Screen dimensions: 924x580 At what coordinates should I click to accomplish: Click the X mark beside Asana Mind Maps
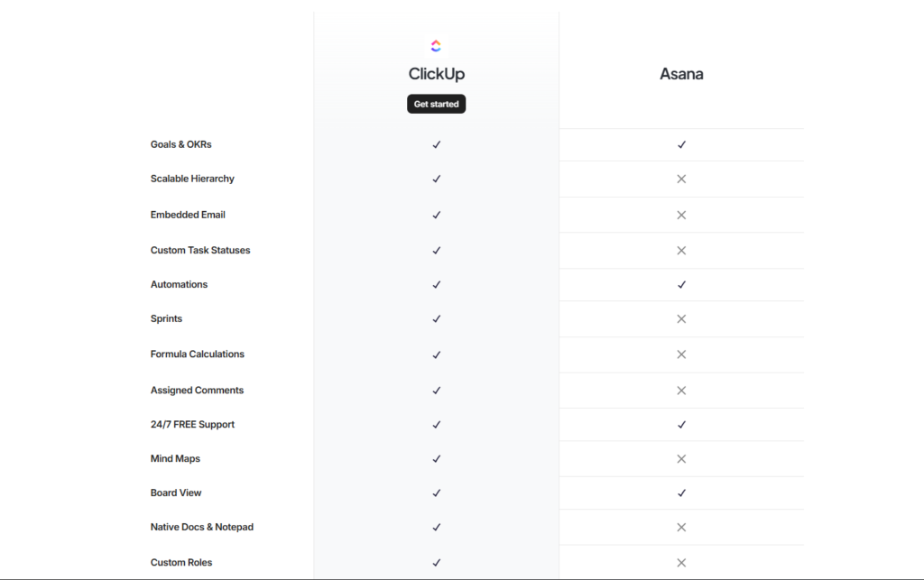[x=681, y=458]
